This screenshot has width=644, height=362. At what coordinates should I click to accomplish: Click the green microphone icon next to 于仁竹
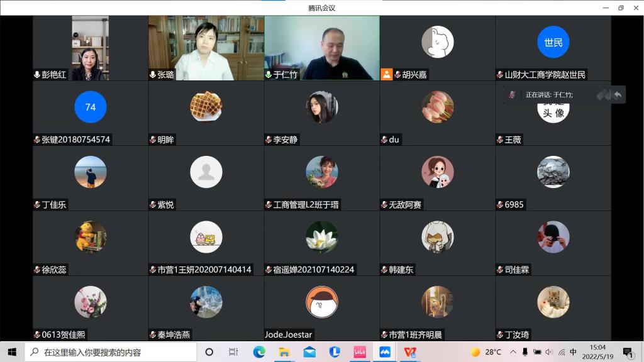(269, 75)
